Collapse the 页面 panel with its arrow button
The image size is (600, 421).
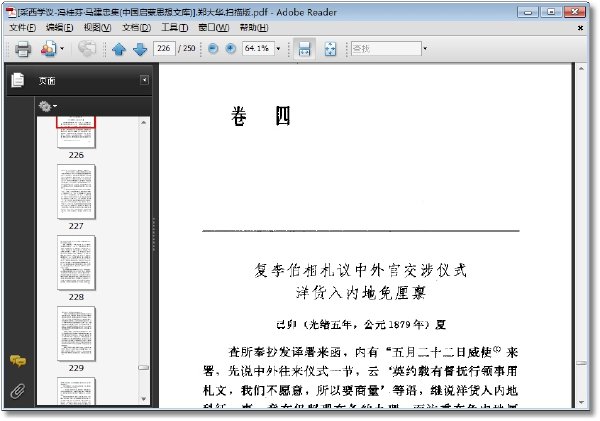pyautogui.click(x=144, y=80)
